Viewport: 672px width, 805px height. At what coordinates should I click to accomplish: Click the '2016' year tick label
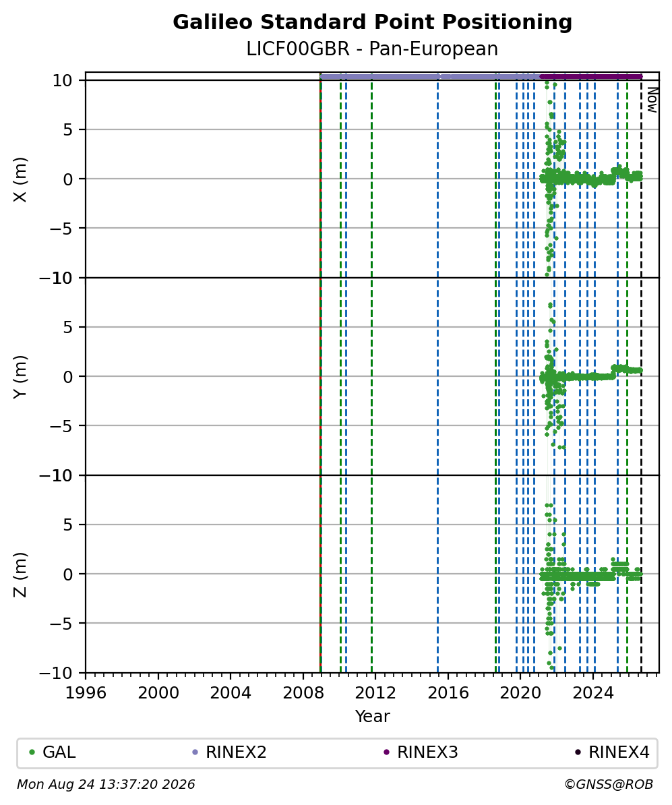[448, 693]
